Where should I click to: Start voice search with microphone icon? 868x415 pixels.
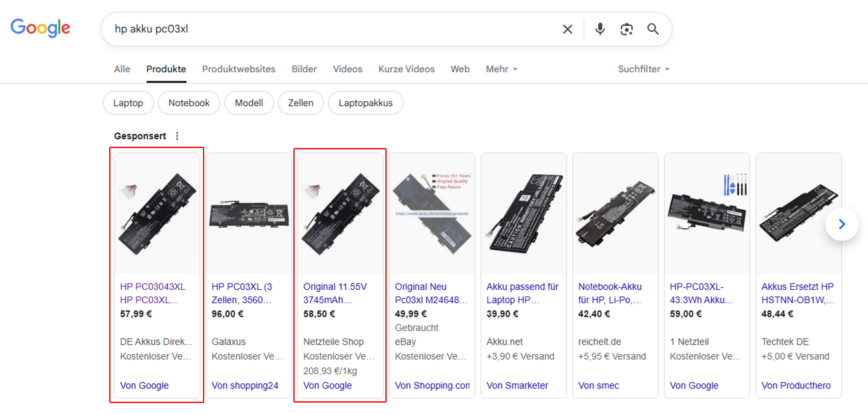coord(600,29)
